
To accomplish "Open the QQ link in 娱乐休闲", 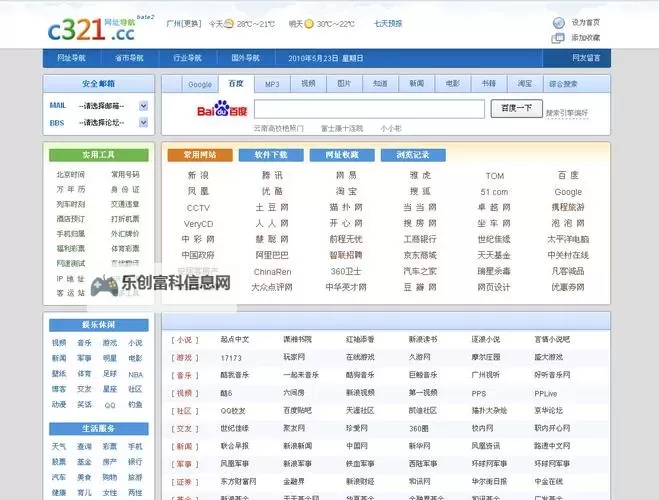I will 110,405.
